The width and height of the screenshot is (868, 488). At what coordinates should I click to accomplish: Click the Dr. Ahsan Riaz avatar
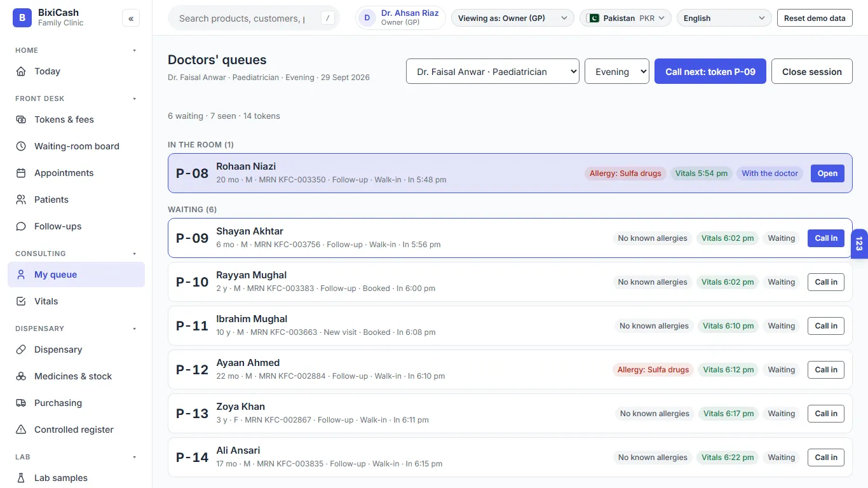(x=367, y=18)
